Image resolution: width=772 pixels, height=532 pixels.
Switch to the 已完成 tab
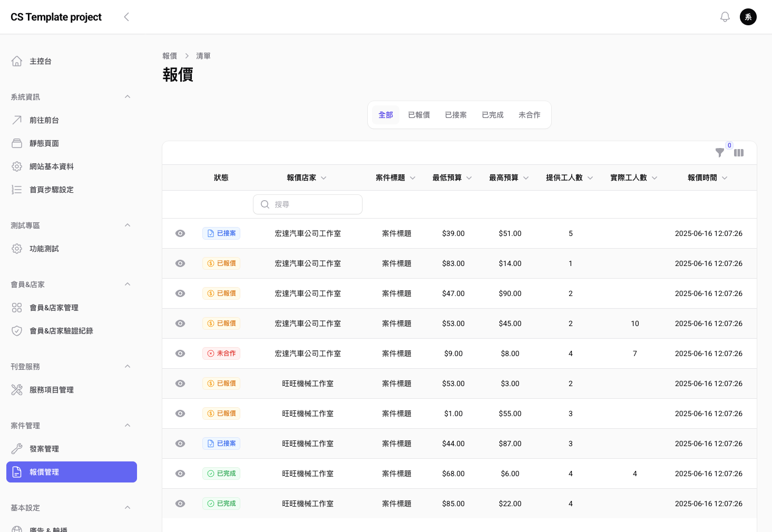pyautogui.click(x=492, y=114)
